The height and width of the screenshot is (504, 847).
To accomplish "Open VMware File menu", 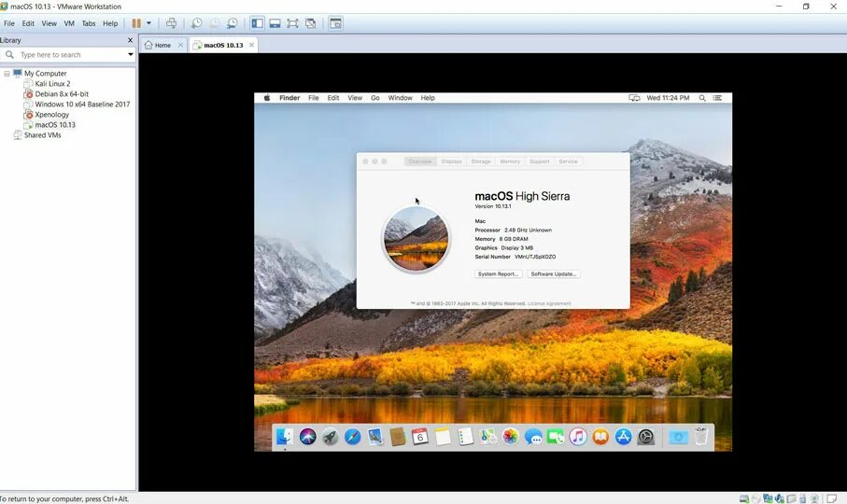I will (9, 23).
